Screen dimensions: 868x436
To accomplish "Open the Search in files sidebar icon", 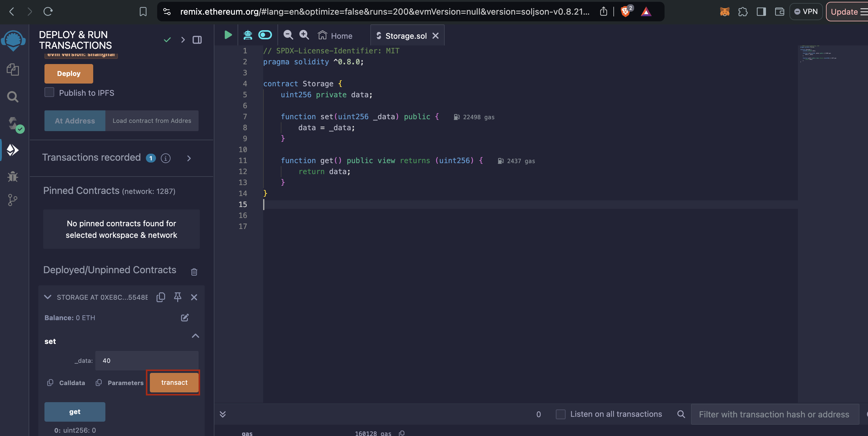I will (13, 97).
